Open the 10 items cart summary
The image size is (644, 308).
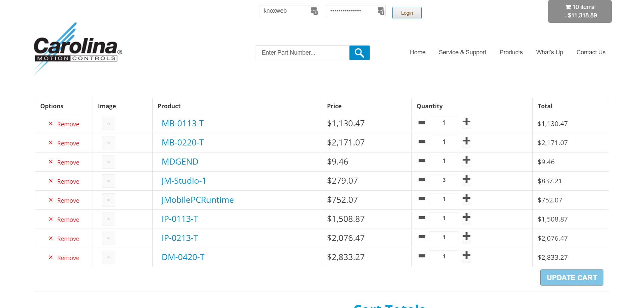[580, 11]
